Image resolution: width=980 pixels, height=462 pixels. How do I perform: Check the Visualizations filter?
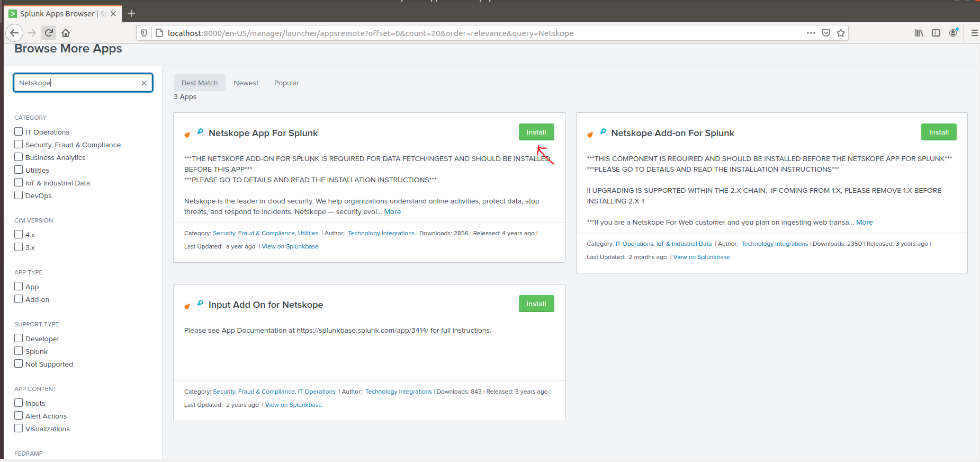pyautogui.click(x=19, y=428)
